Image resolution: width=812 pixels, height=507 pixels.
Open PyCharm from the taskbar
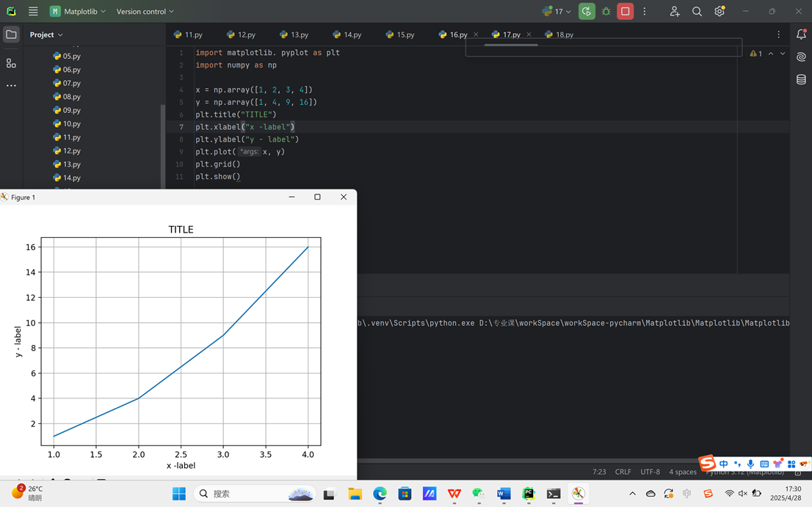[x=529, y=494]
